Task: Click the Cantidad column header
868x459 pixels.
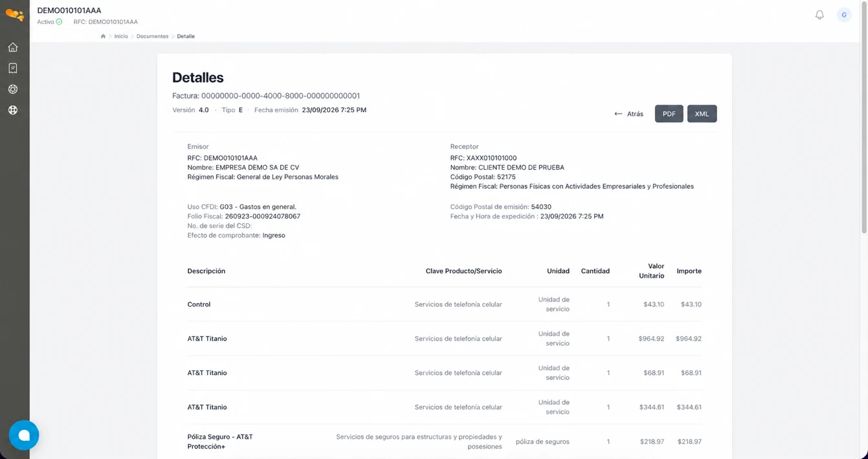Action: pyautogui.click(x=595, y=271)
